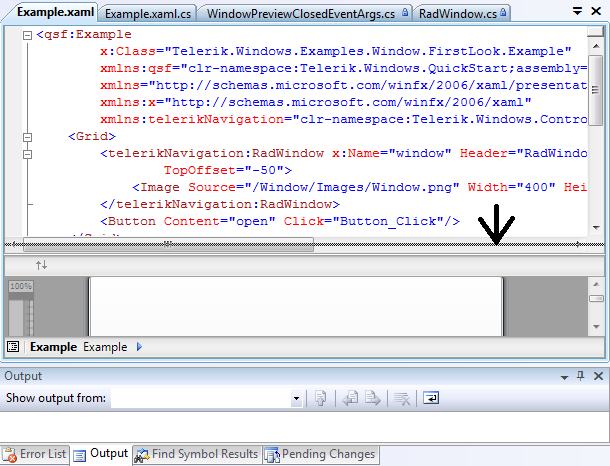Select the second Example breadcrumb type label
Screen dimensions: 610x466
coord(105,347)
